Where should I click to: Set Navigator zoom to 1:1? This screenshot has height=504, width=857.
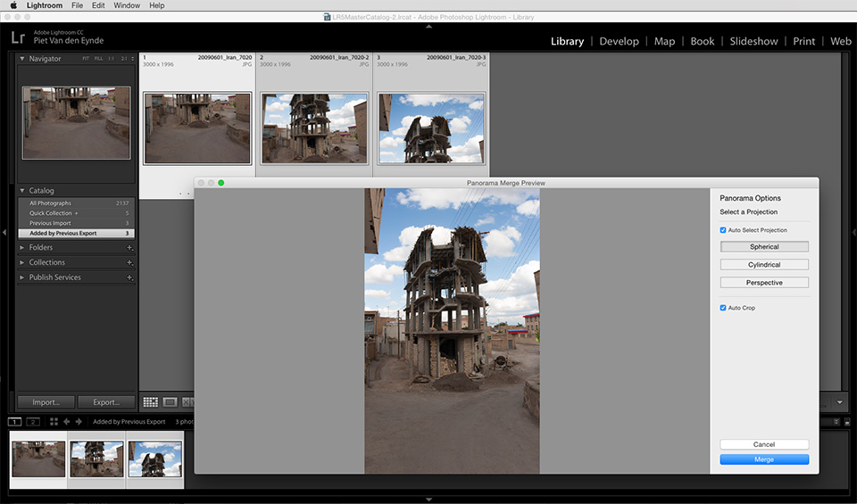pos(111,58)
